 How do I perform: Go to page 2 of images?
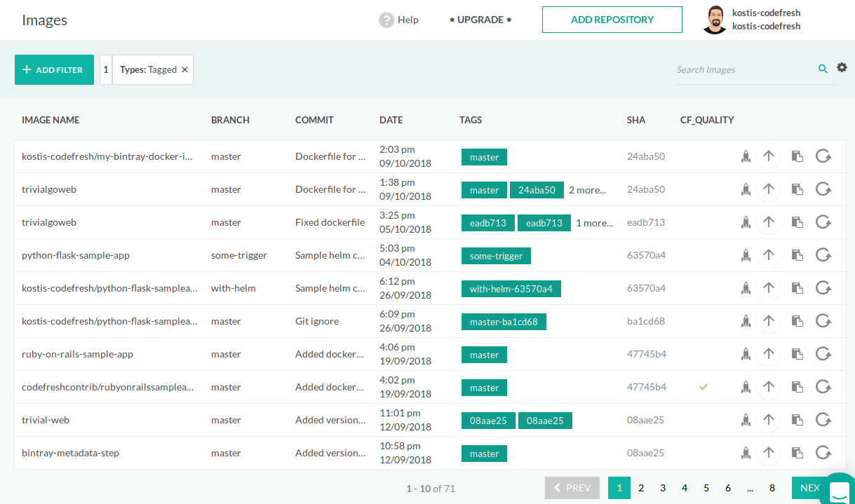click(x=640, y=488)
